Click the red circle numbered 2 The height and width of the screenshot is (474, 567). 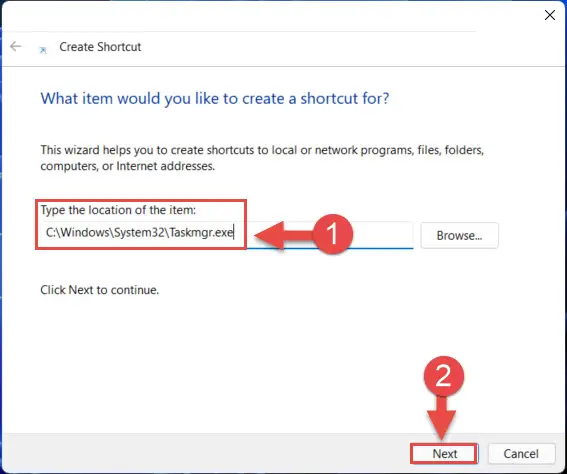[444, 376]
